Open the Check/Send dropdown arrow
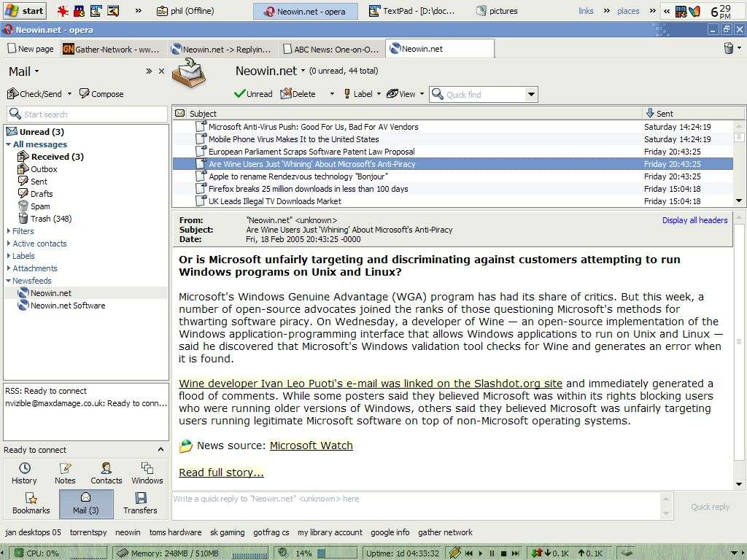 (69, 94)
